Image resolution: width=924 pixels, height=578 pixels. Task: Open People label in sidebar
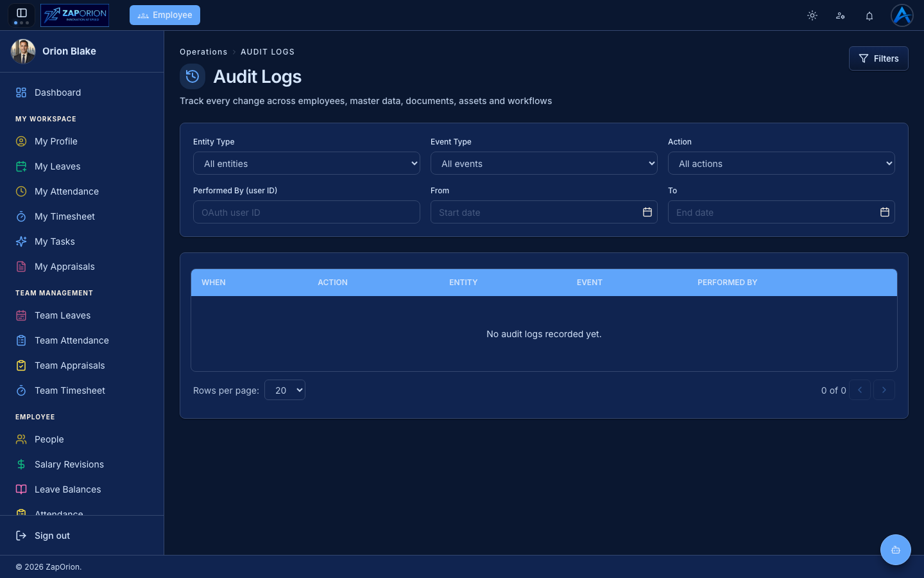click(49, 439)
